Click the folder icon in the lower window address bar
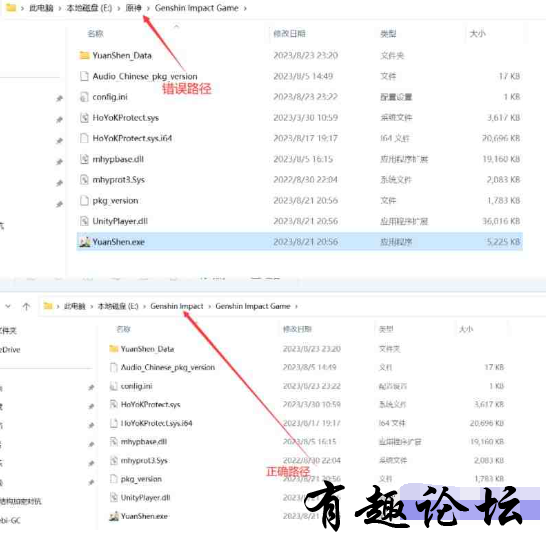 [48, 306]
